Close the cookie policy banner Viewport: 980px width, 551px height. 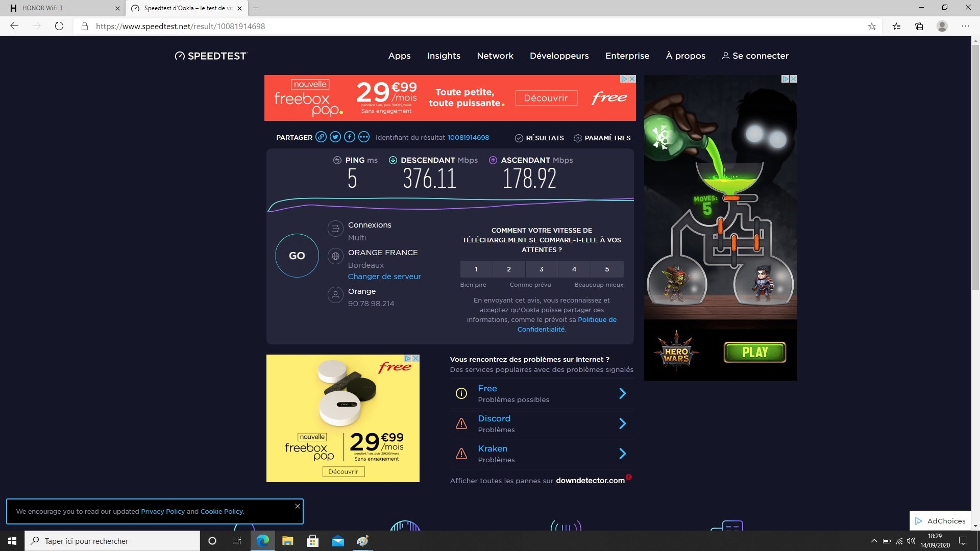(298, 506)
